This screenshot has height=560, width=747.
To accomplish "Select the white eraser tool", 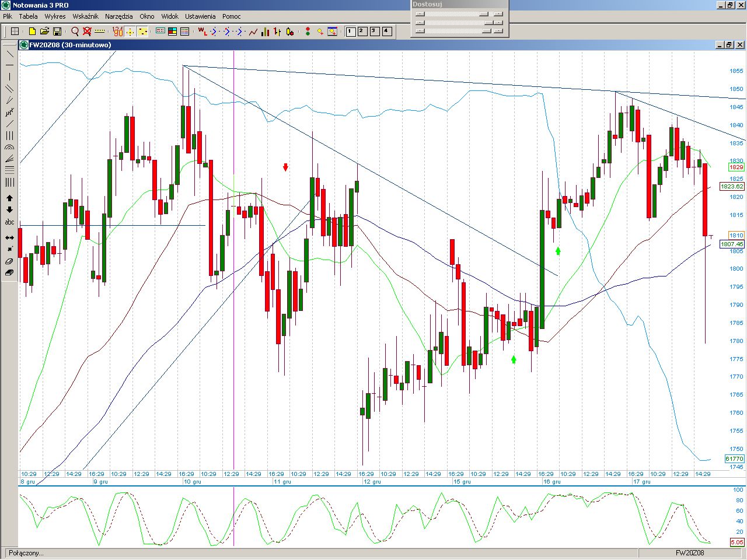I will tap(10, 261).
